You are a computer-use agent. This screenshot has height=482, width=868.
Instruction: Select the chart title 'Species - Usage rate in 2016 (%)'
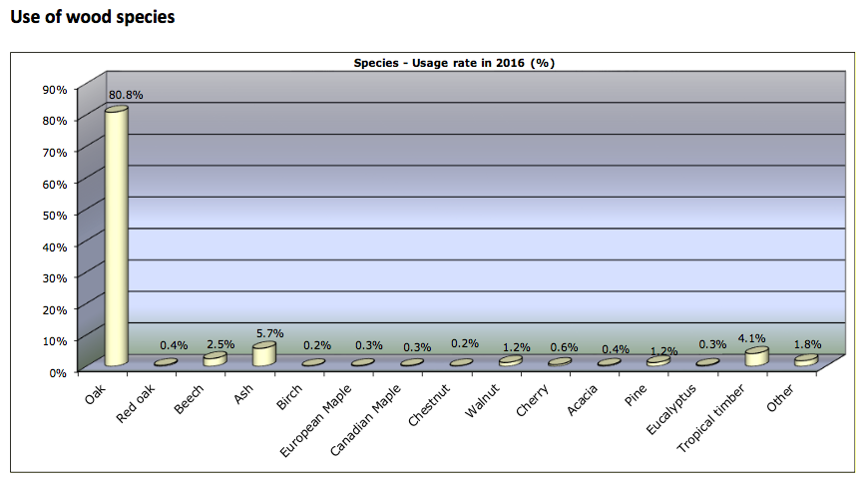coord(454,63)
